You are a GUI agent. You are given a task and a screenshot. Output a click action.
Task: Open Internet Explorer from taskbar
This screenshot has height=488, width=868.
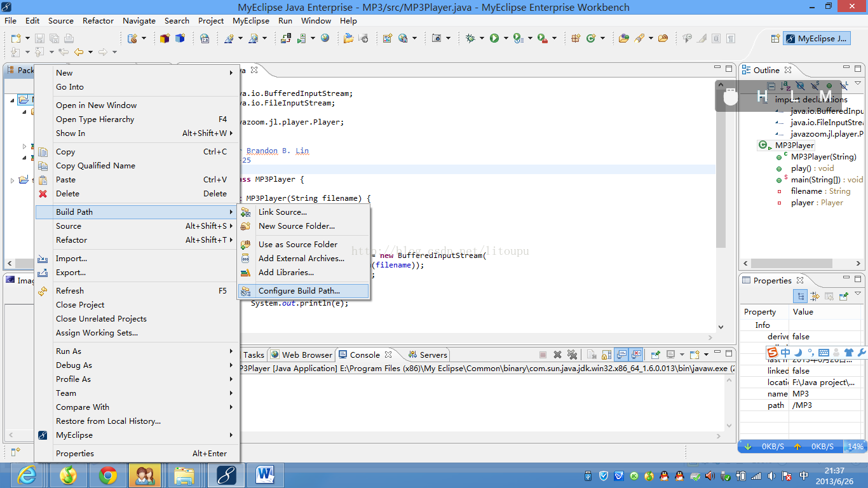point(27,475)
